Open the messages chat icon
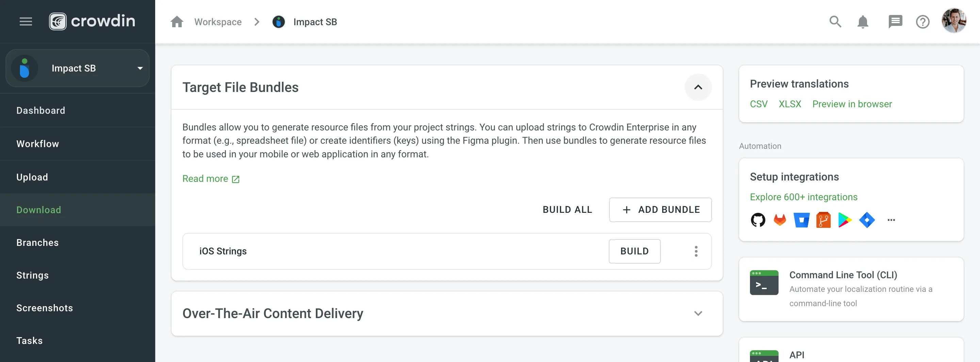980x362 pixels. coord(895,22)
